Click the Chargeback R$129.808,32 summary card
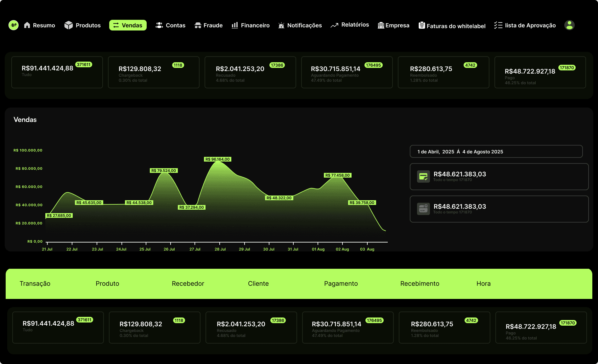Viewport: 598px width, 364px height. (x=154, y=72)
